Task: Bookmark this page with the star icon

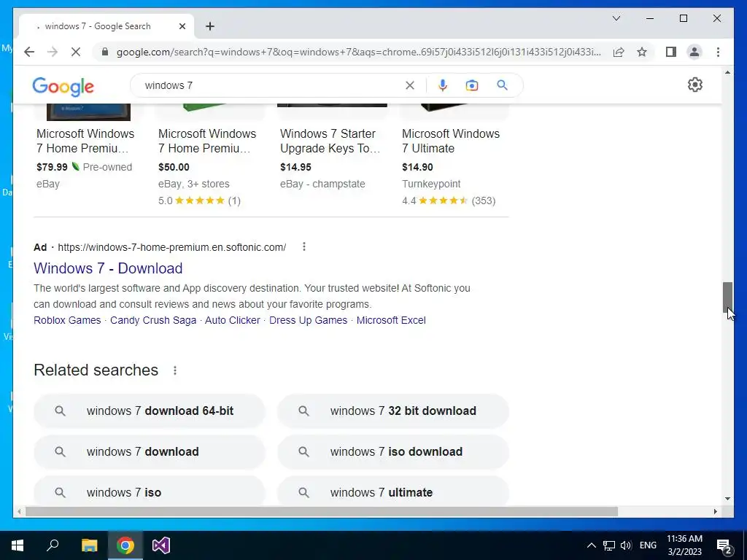Action: point(642,52)
